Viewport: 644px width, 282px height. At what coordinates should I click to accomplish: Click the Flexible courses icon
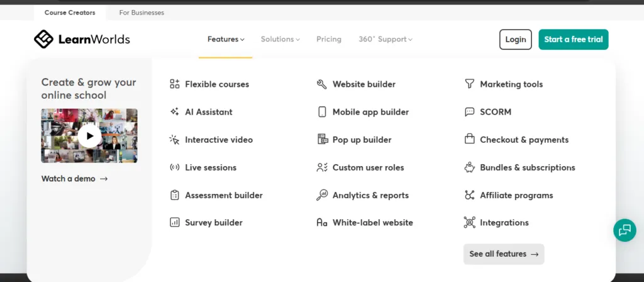click(x=175, y=84)
